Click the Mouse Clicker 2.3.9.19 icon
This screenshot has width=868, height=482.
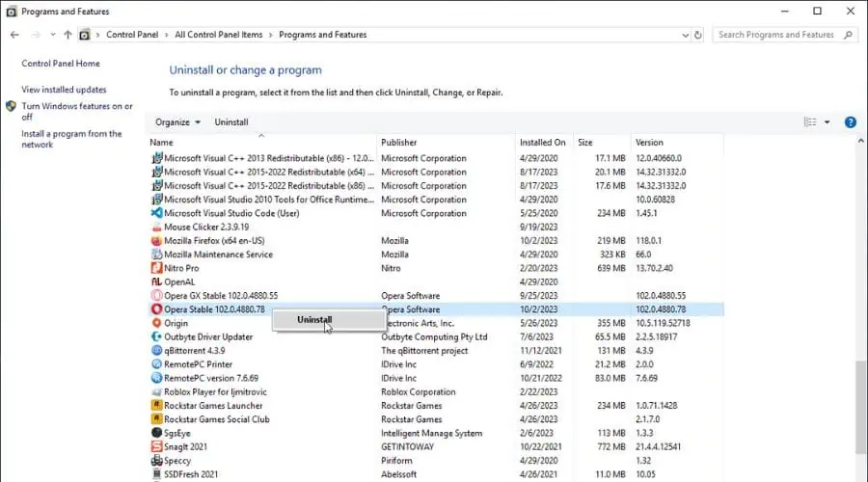pos(156,227)
